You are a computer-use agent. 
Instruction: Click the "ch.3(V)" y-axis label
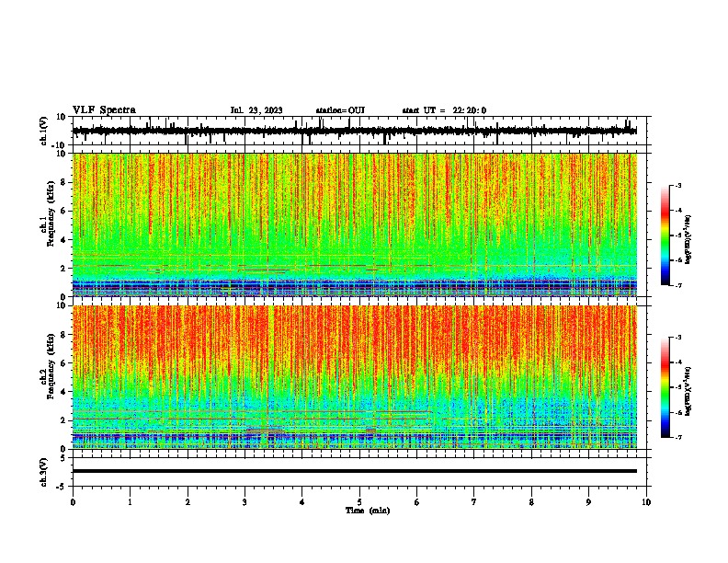[44, 473]
